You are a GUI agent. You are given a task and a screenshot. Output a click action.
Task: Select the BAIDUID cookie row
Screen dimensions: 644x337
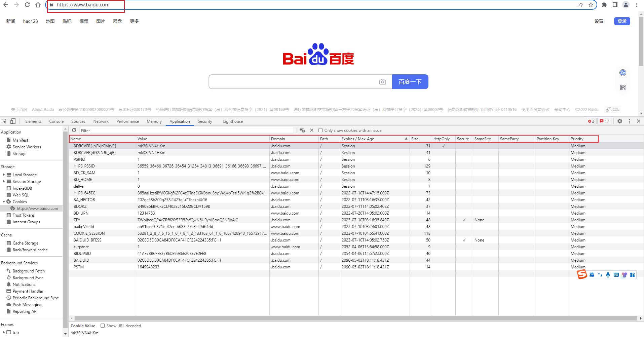(x=356, y=260)
